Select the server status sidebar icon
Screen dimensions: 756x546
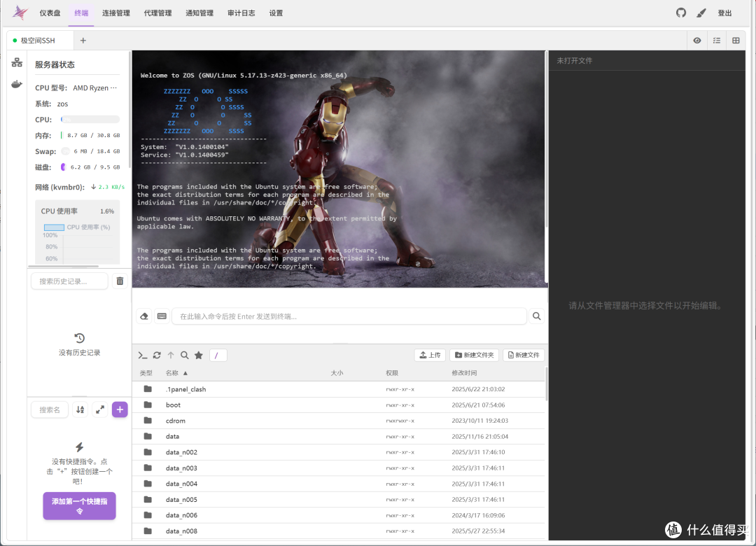click(17, 63)
